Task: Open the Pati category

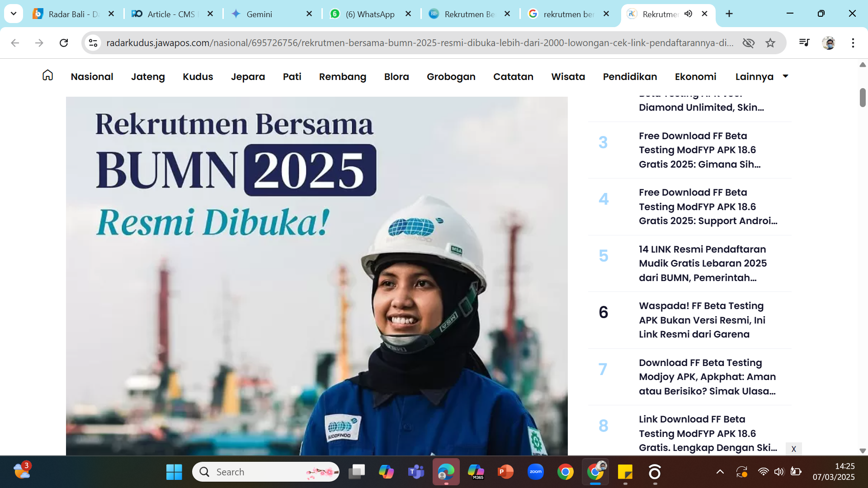Action: pos(292,77)
